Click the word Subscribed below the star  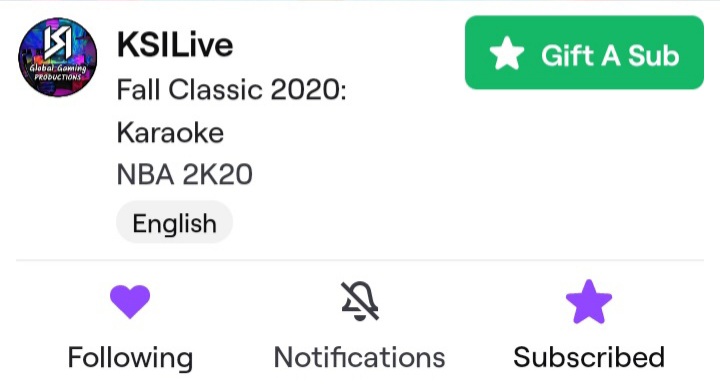tap(589, 357)
